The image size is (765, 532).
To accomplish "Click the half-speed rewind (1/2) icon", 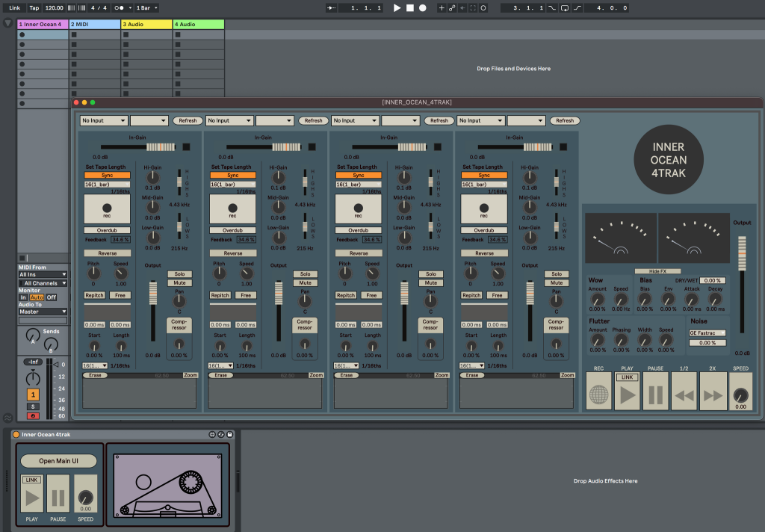I will [x=684, y=395].
